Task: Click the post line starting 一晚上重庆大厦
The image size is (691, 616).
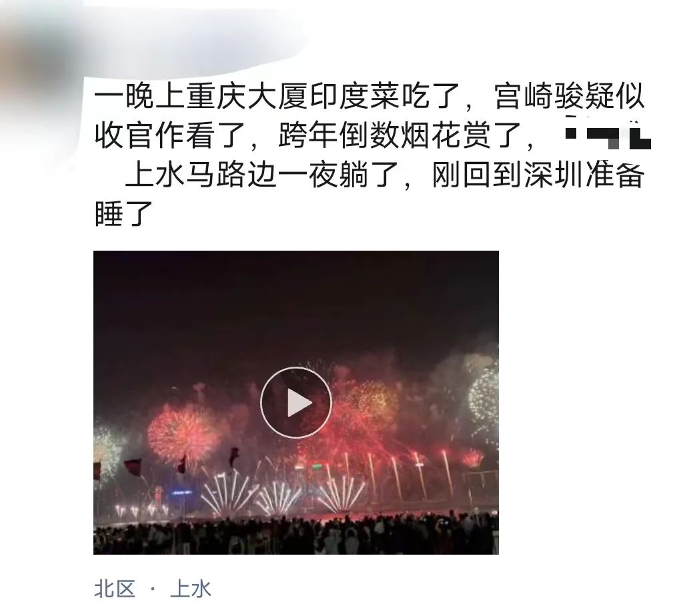Action: [370, 95]
